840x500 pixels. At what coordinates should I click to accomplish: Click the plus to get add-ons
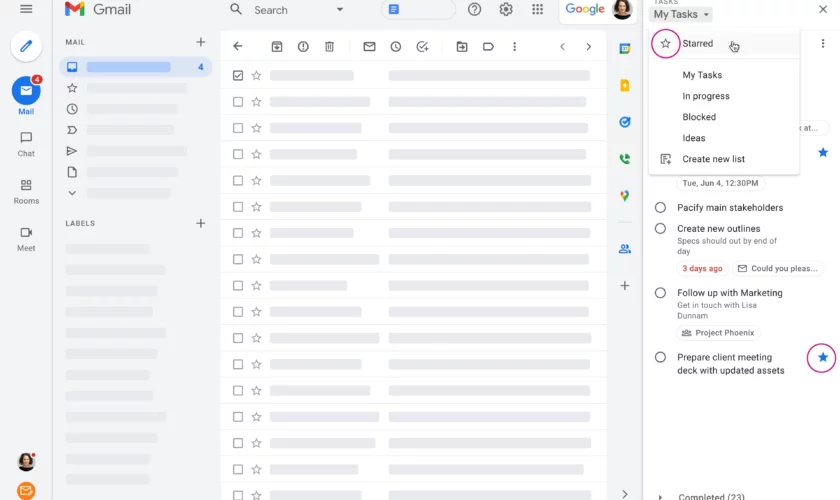pyautogui.click(x=625, y=286)
